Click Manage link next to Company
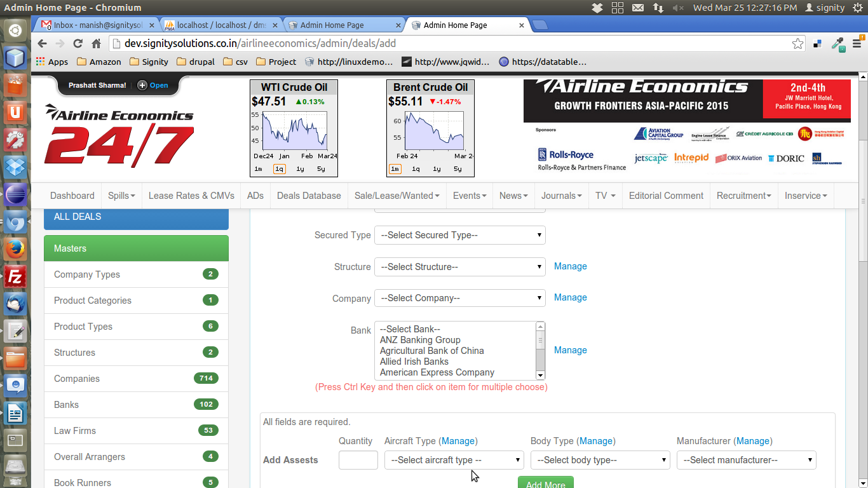The height and width of the screenshot is (488, 868). 570,297
